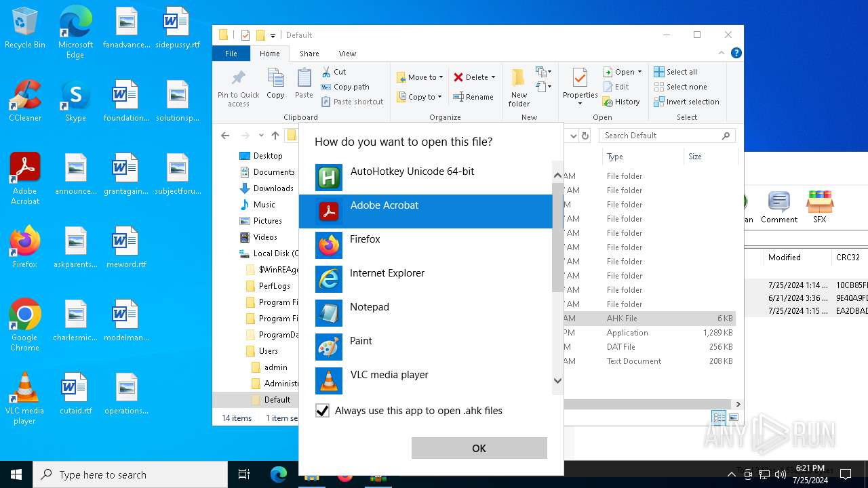
Task: Collapse the ribbon with chevron
Action: (x=722, y=53)
